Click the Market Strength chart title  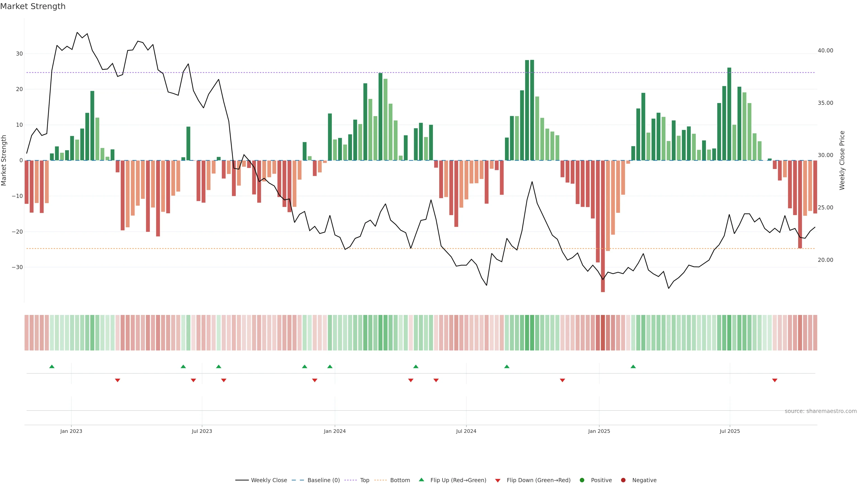(33, 6)
